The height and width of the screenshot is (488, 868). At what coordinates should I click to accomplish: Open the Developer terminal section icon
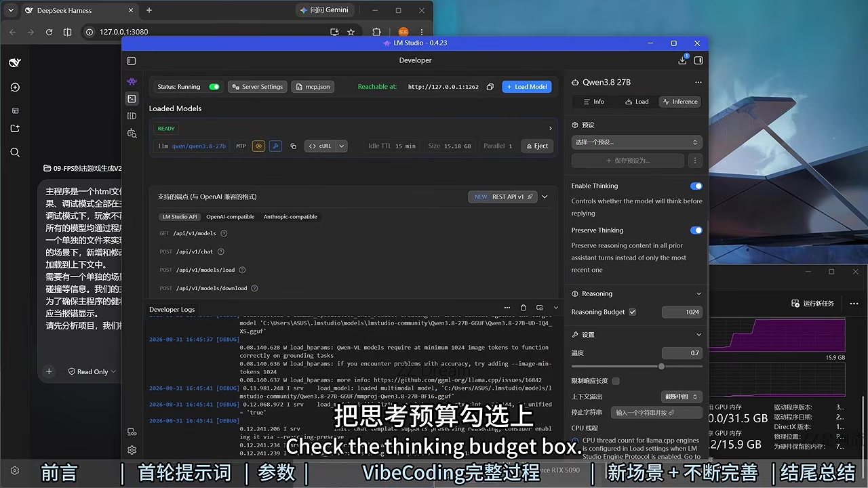(132, 99)
